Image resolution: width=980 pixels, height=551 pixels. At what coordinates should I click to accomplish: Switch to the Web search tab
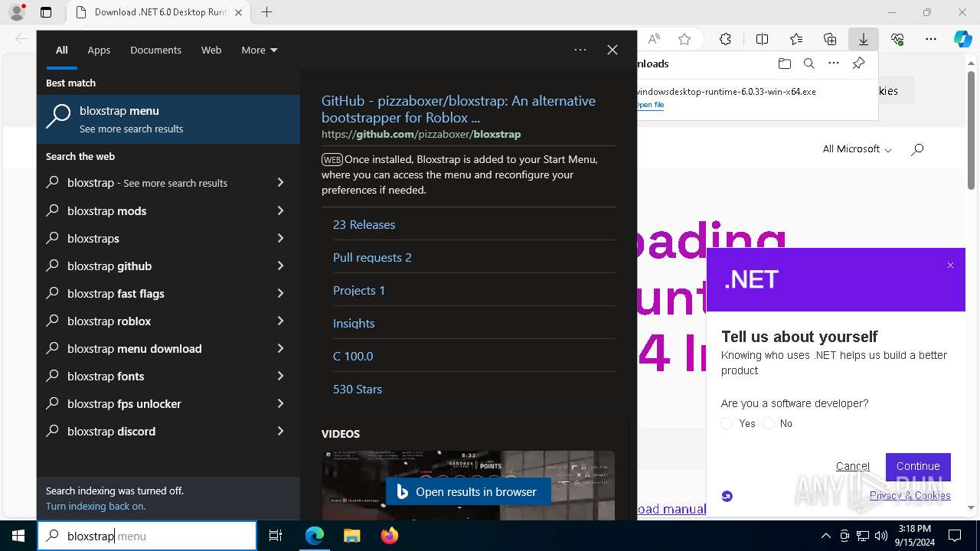[x=211, y=50]
